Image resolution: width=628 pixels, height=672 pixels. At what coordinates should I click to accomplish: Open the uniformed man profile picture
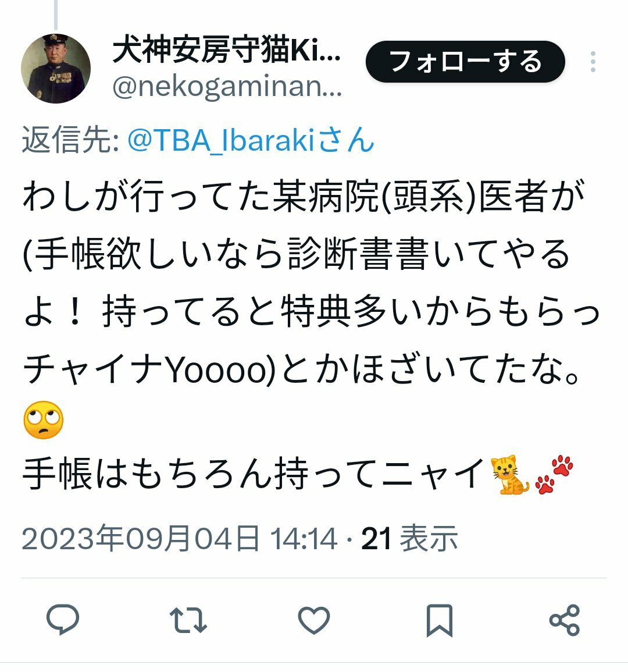pos(56,69)
